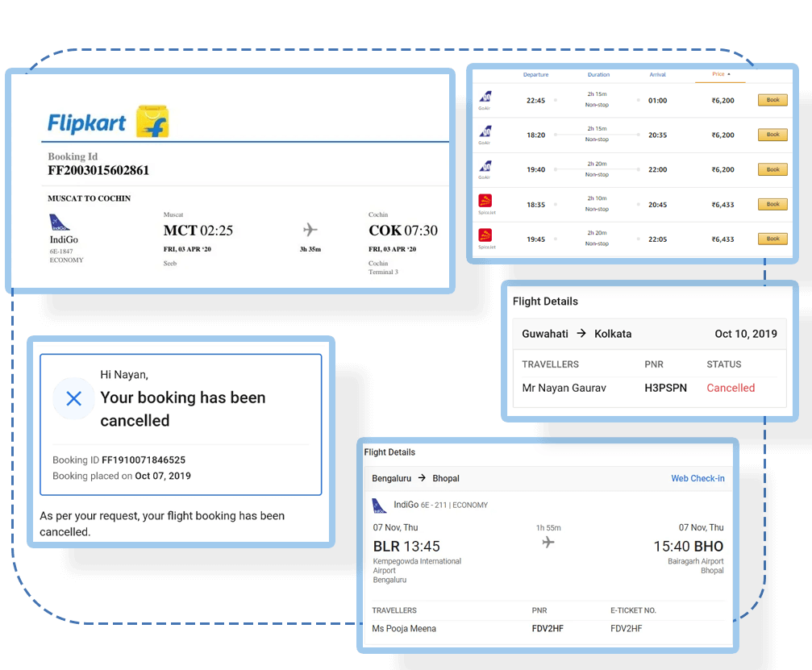The height and width of the screenshot is (670, 812).
Task: Click the 15:40 BHO arrival time
Action: click(x=689, y=547)
